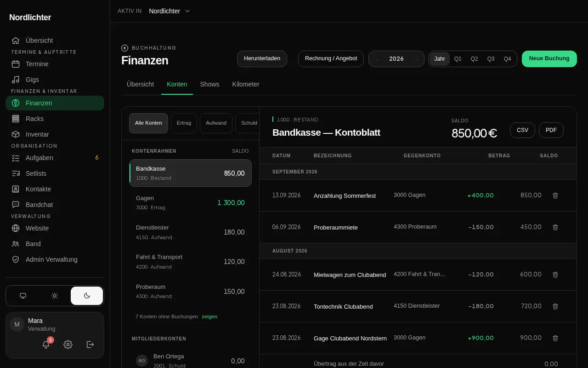Open the settings gear in user panel
The width and height of the screenshot is (588, 368).
[x=68, y=345]
